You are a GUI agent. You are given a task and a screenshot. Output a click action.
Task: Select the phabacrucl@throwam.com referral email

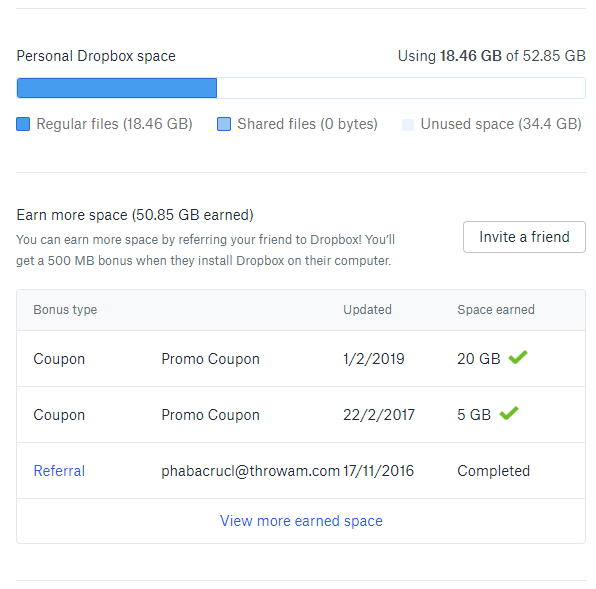(250, 471)
